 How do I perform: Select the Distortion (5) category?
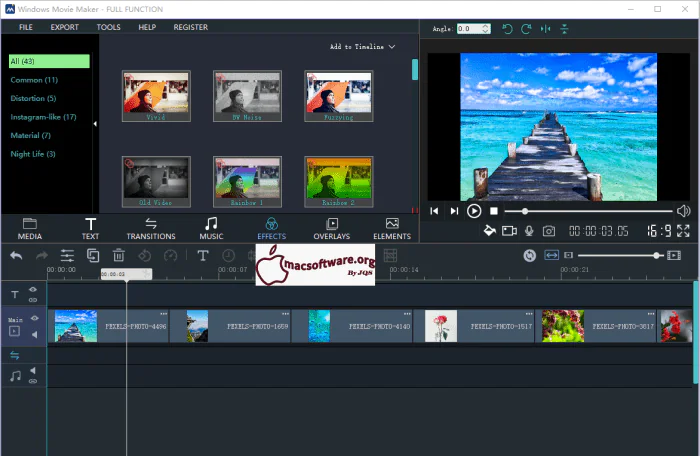click(33, 98)
